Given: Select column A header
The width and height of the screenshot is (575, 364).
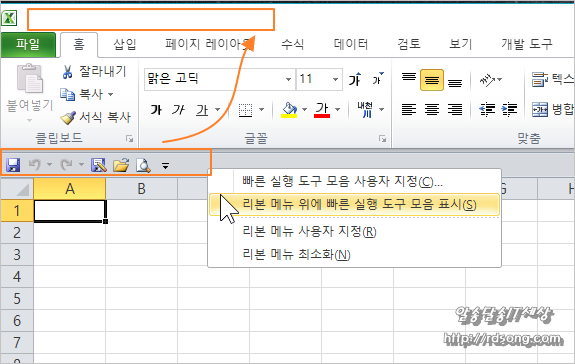Looking at the screenshot, I should point(70,189).
